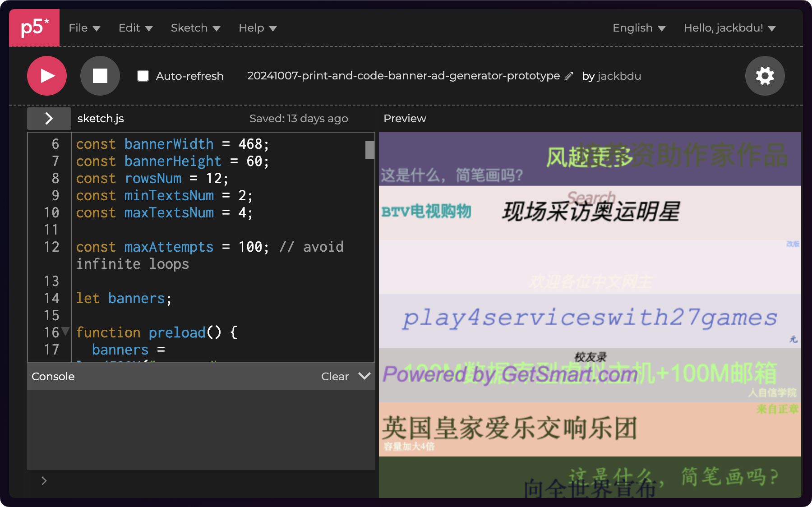Click the code editor scrollbar thumb
The height and width of the screenshot is (507, 812).
pos(370,150)
